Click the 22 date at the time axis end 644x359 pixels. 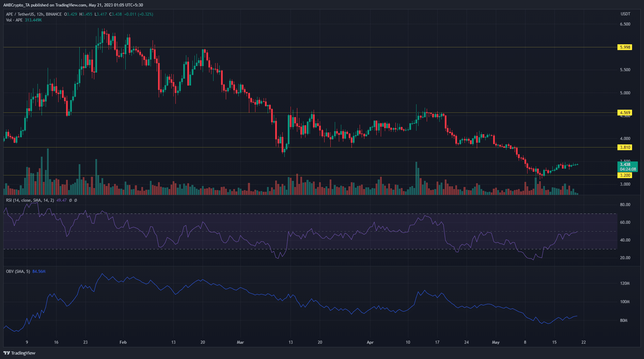tap(584, 342)
